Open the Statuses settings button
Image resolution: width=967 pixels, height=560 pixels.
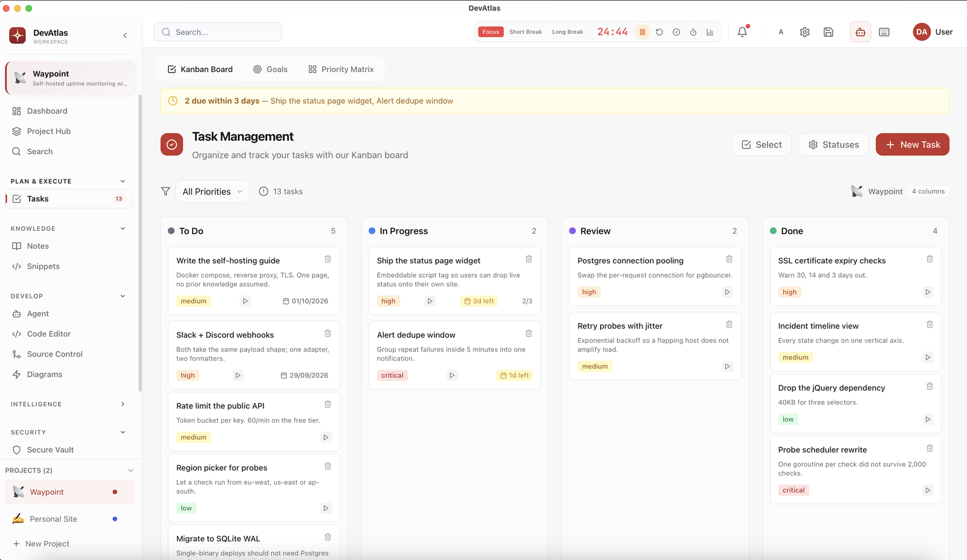pyautogui.click(x=833, y=144)
